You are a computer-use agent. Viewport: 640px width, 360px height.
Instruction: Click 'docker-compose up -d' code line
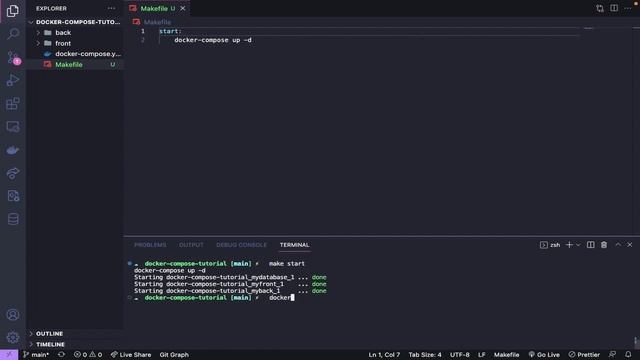pyautogui.click(x=213, y=40)
